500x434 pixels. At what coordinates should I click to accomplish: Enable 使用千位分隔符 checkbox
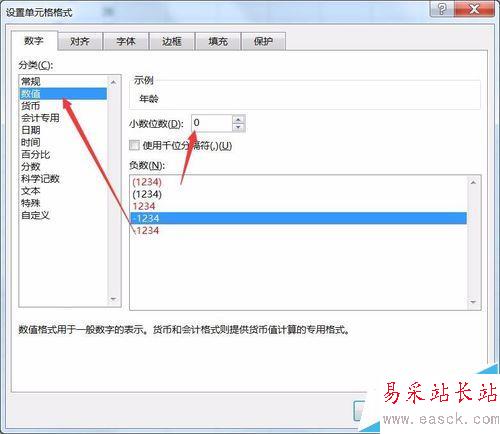[x=134, y=145]
